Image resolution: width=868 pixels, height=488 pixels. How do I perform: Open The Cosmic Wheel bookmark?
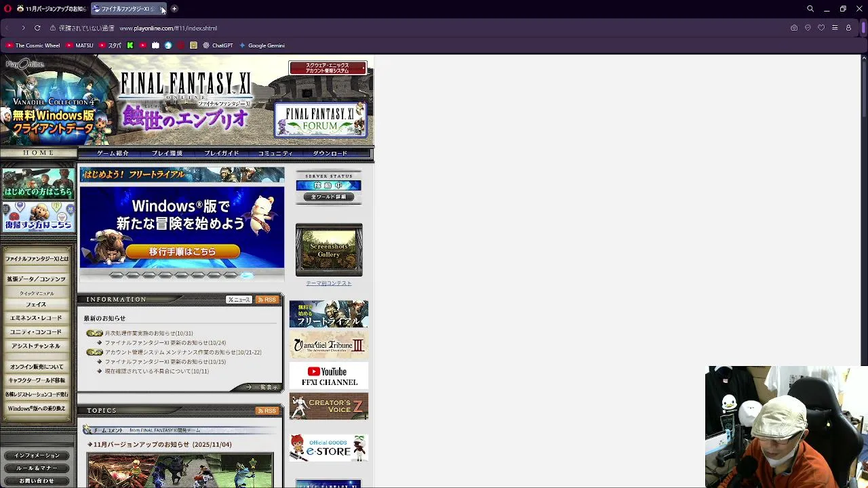(x=33, y=45)
